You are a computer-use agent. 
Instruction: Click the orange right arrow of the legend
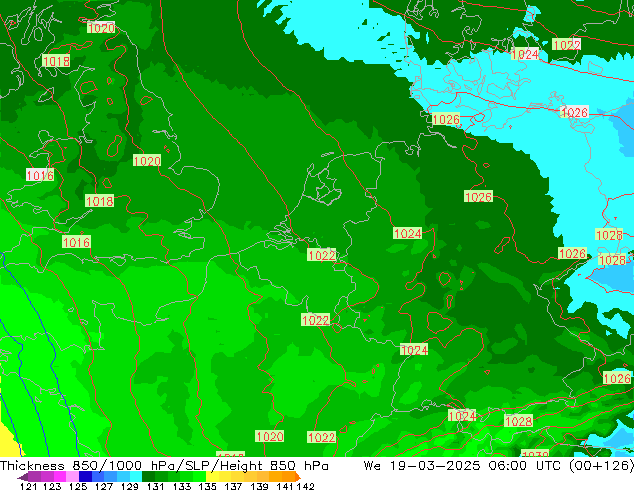coord(298,477)
